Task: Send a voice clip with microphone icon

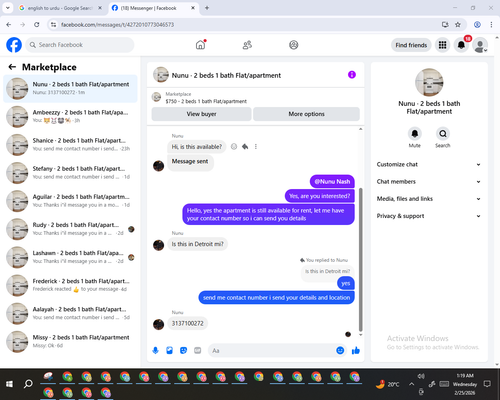Action: pos(155,350)
